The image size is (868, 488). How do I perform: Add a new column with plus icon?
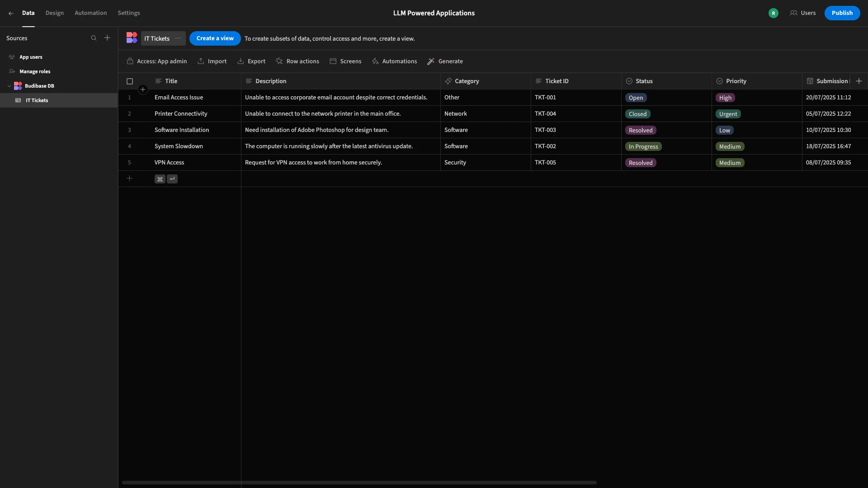(x=859, y=81)
